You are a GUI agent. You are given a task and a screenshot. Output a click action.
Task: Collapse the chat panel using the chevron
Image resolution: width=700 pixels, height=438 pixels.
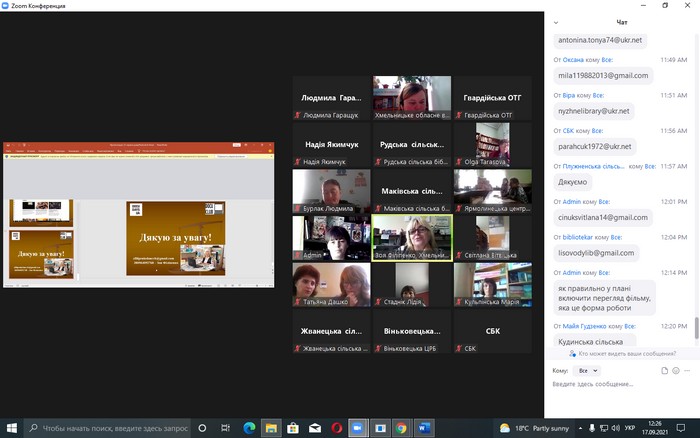557,21
